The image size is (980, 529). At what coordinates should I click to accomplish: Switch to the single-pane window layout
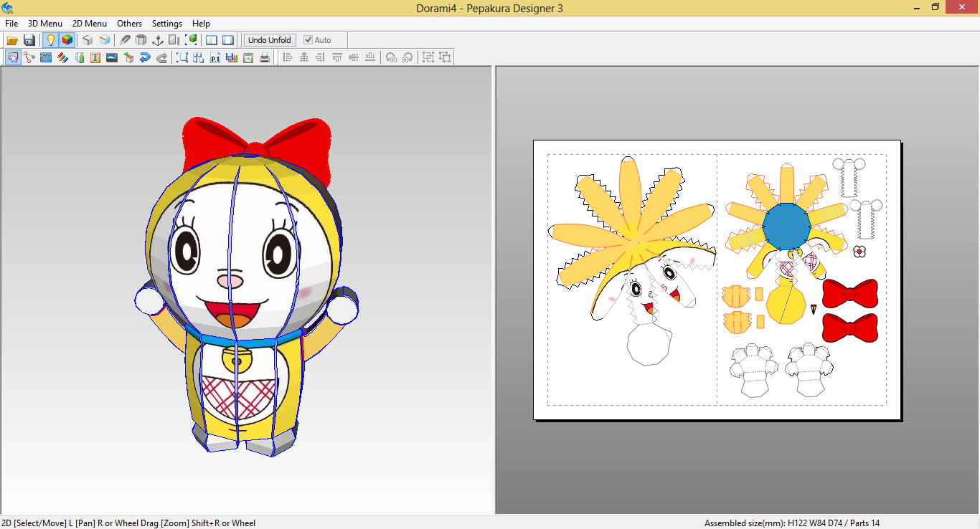[228, 40]
